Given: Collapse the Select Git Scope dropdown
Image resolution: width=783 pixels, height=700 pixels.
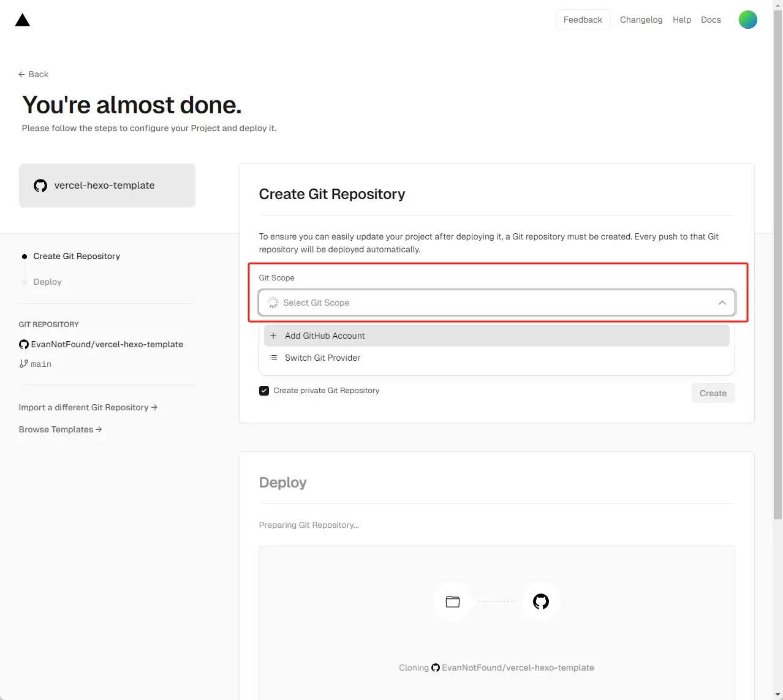Looking at the screenshot, I should (x=497, y=303).
